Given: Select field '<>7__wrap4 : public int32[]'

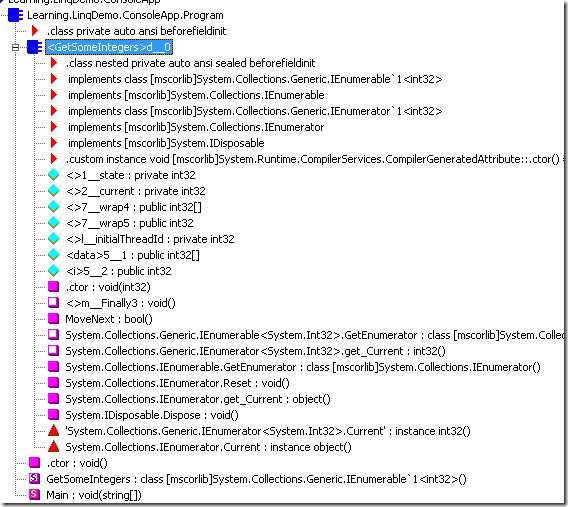Looking at the screenshot, I should pyautogui.click(x=134, y=207).
